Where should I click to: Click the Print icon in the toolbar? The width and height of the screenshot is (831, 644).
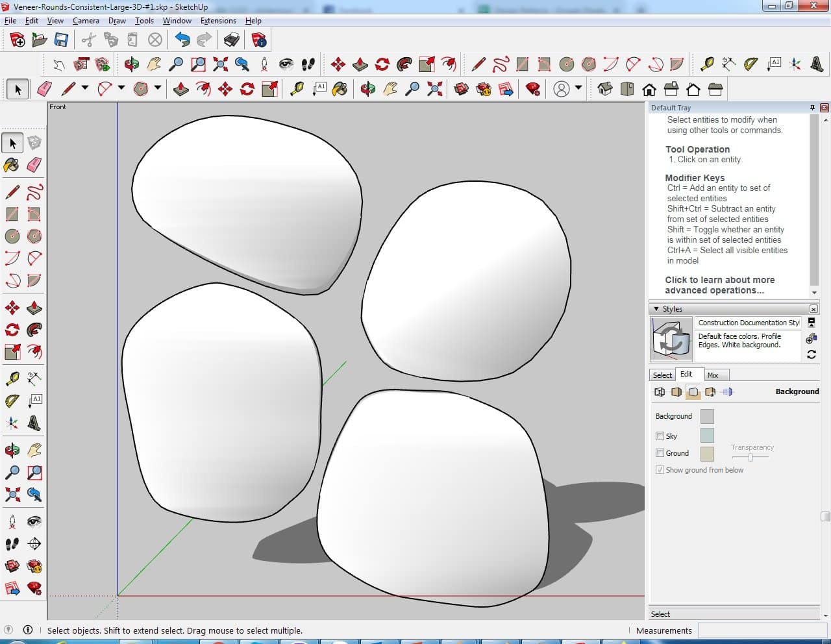pyautogui.click(x=232, y=40)
